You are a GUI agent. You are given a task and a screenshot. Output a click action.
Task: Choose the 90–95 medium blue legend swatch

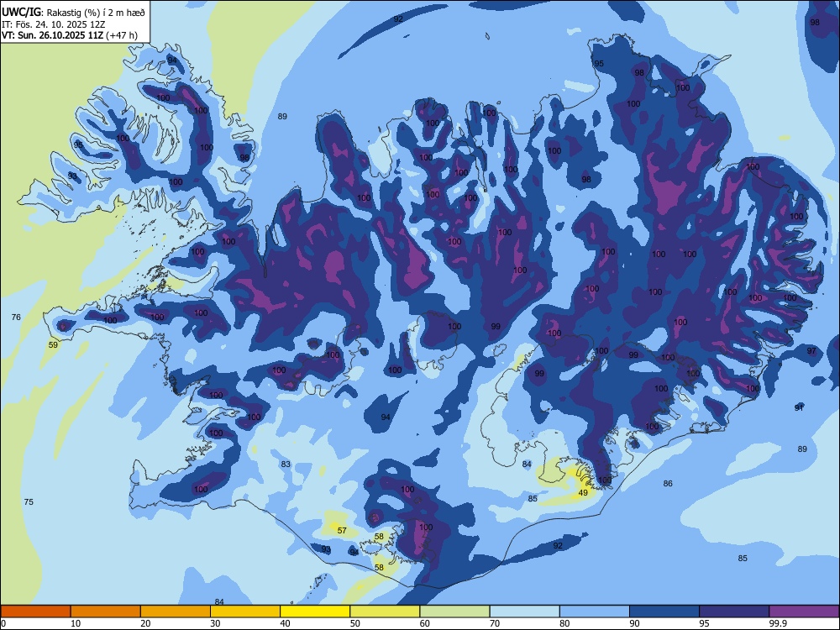coord(664,612)
